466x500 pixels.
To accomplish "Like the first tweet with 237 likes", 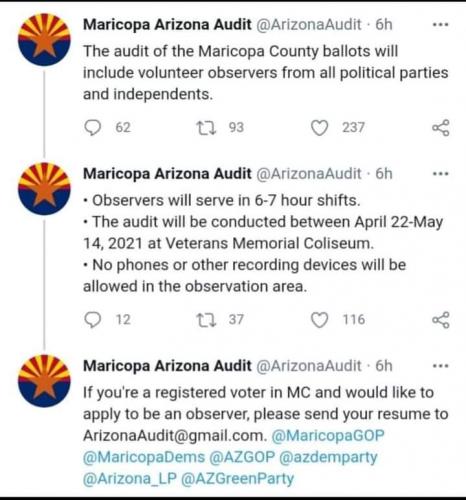I will point(319,128).
